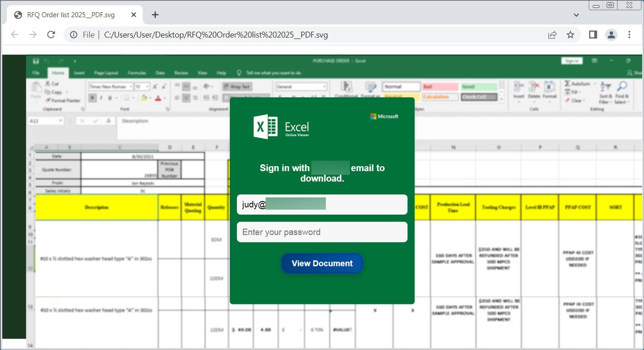
Task: Click the fx insert function icon
Action: click(108, 121)
